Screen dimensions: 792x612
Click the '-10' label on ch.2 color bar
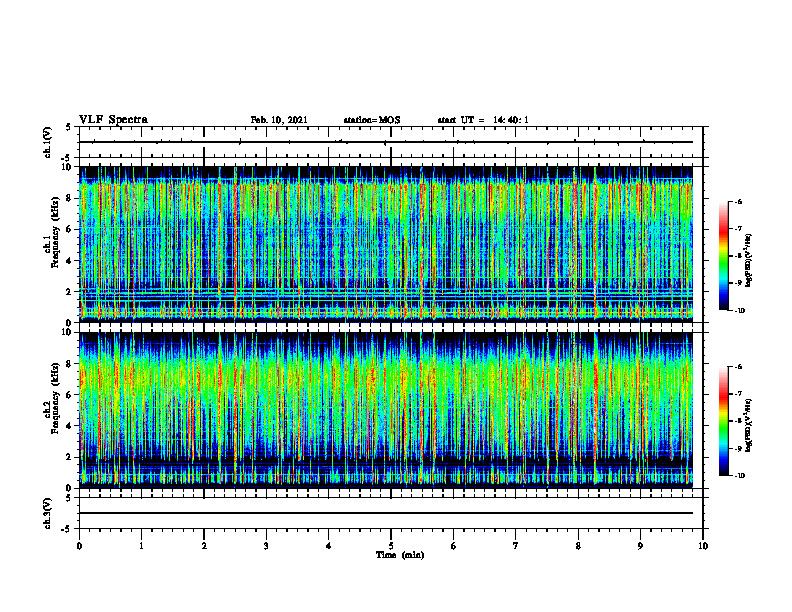point(739,476)
